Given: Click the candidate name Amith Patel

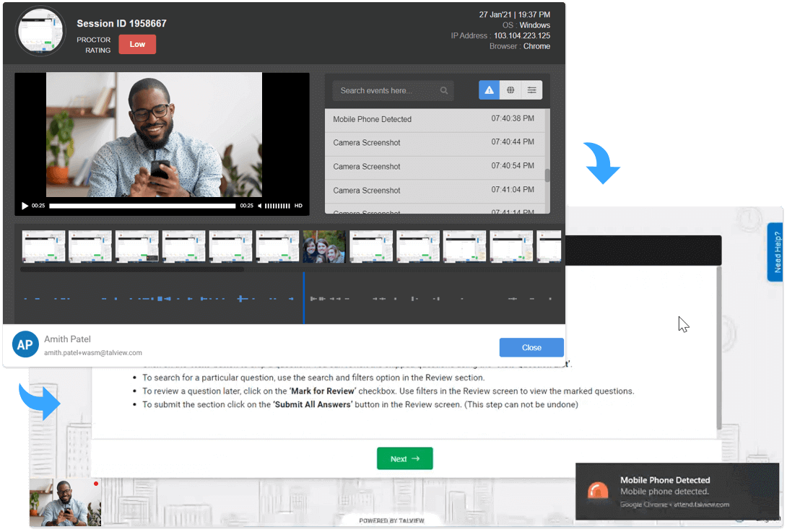Looking at the screenshot, I should [x=67, y=339].
